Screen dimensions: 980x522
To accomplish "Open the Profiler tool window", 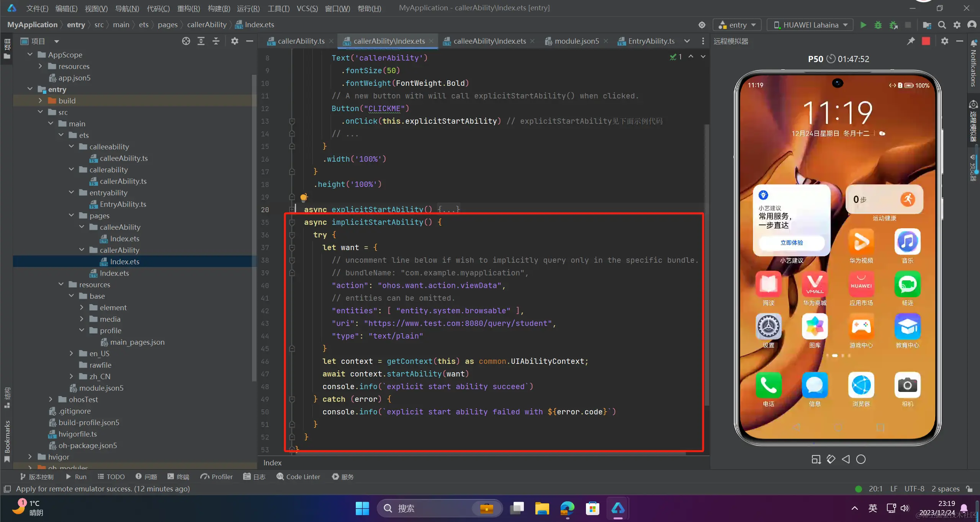I will (x=217, y=476).
